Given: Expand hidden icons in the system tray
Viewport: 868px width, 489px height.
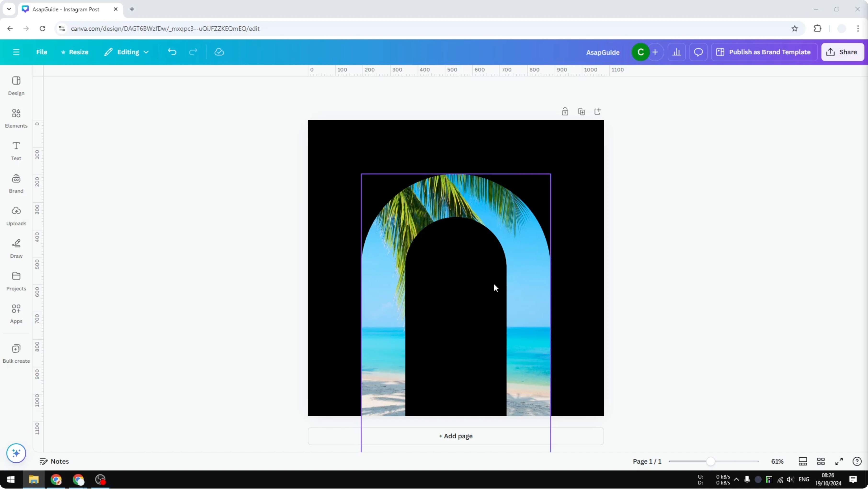Looking at the screenshot, I should 737,480.
